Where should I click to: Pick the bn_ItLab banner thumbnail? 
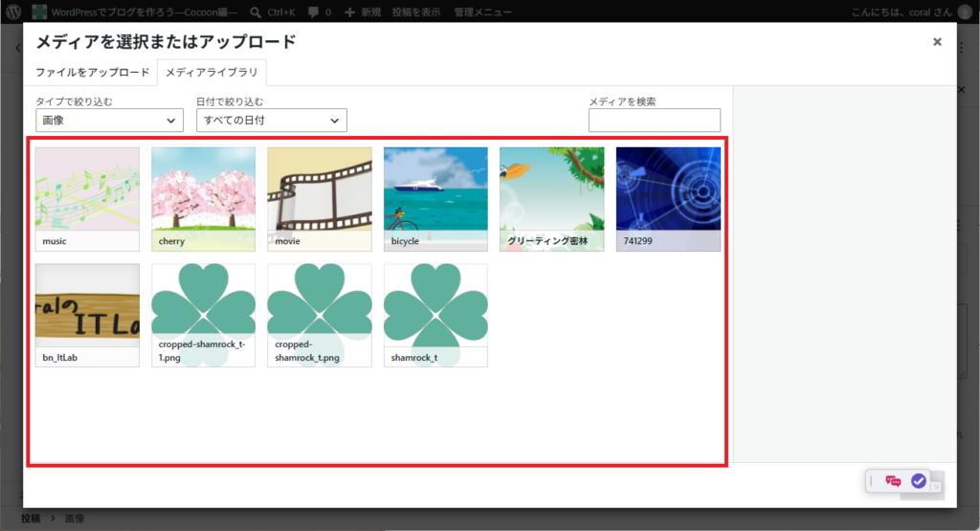tap(87, 315)
